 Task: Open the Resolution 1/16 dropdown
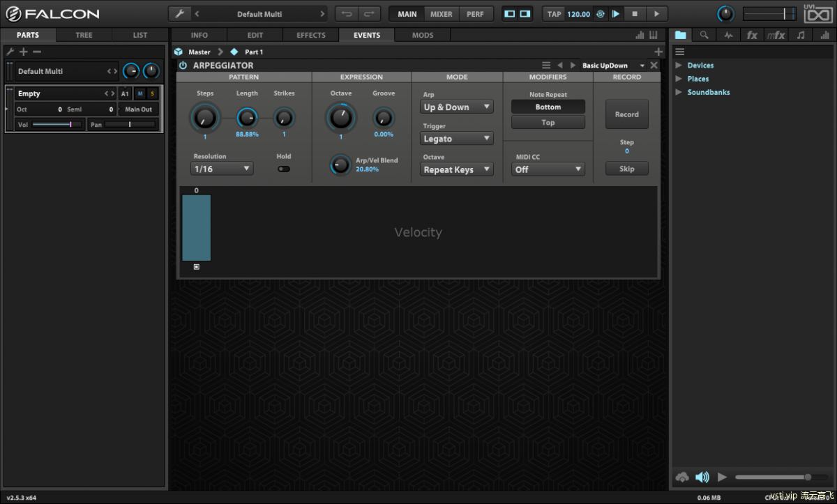click(x=222, y=169)
